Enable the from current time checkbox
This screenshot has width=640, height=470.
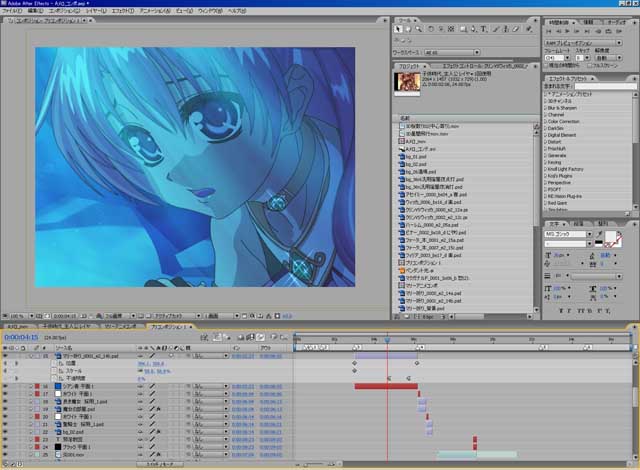(x=547, y=65)
